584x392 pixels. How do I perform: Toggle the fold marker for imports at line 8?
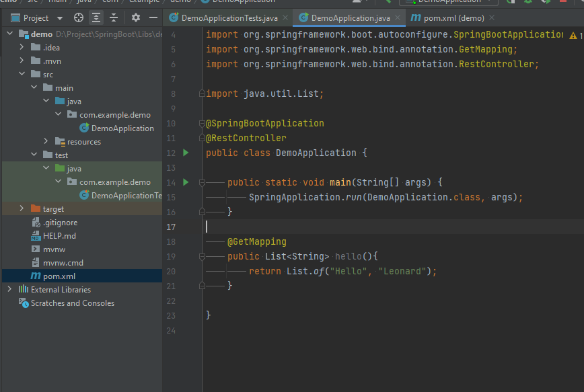[x=202, y=93]
